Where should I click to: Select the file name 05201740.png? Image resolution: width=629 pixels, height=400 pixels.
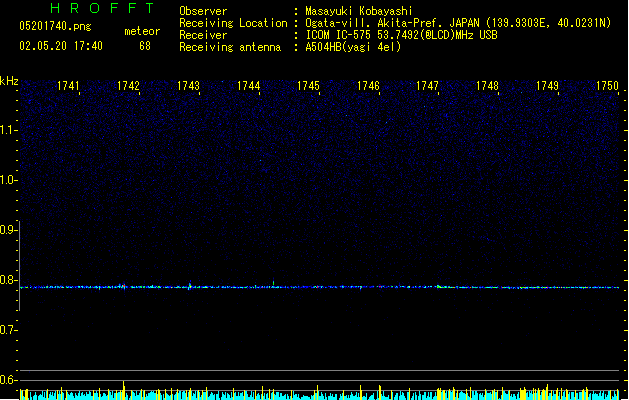tap(55, 26)
